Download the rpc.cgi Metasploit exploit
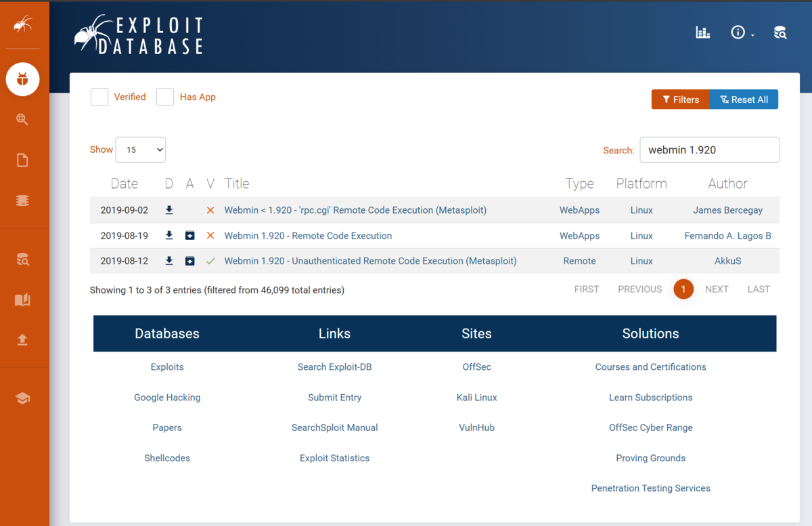The image size is (812, 526). tap(169, 210)
